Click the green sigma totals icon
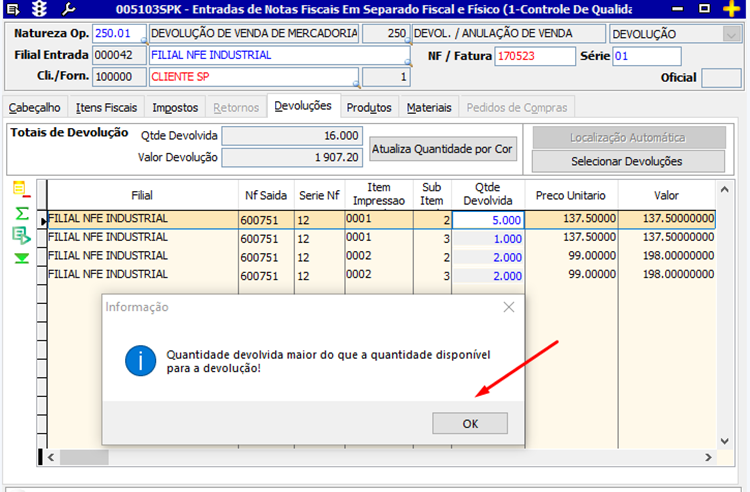This screenshot has height=492, width=750. pos(22,213)
